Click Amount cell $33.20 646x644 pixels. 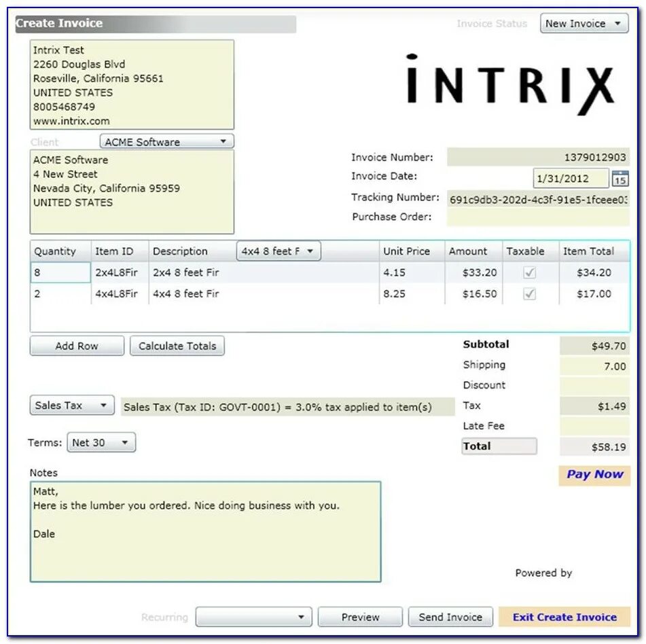pyautogui.click(x=473, y=272)
